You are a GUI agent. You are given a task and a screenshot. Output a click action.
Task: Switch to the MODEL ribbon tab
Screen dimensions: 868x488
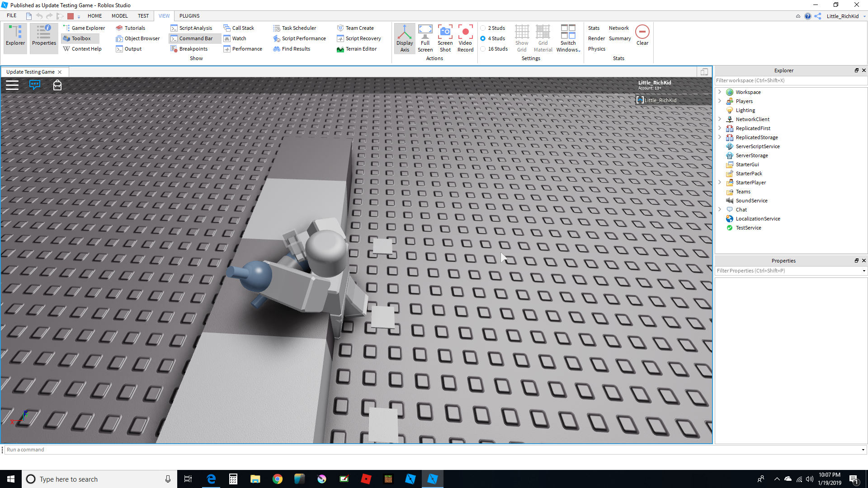click(119, 16)
